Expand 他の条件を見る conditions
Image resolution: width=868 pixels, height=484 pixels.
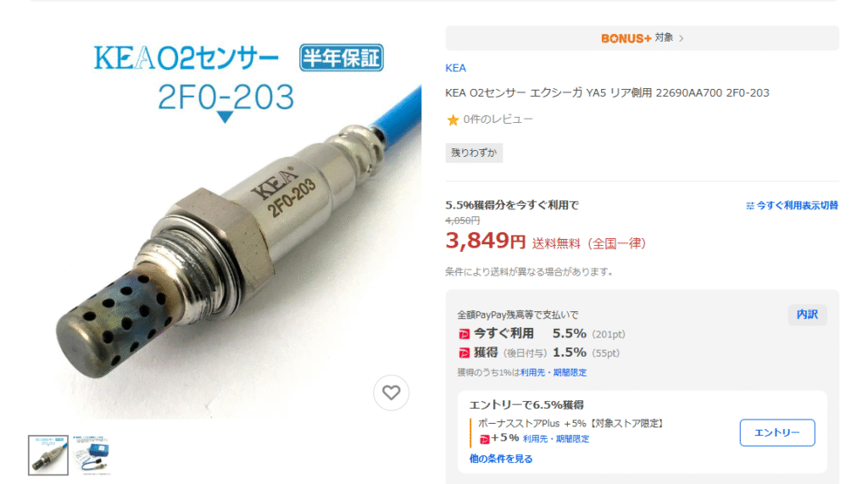(x=501, y=459)
